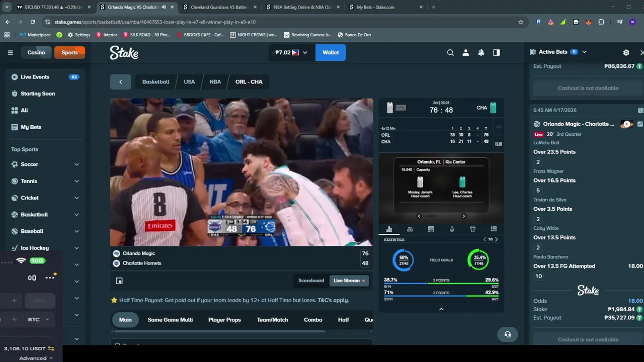
Task: Previous statistics page arrow 1/5
Action: pos(485,239)
